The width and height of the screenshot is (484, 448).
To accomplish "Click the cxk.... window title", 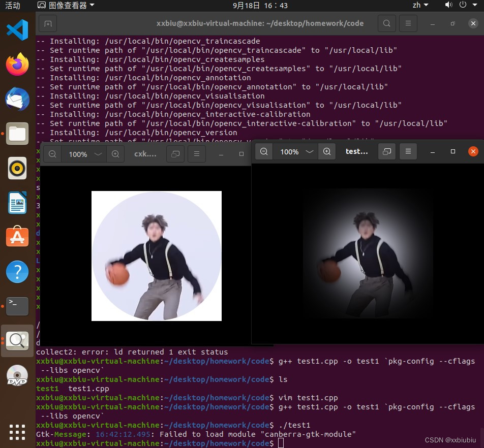I will point(145,154).
